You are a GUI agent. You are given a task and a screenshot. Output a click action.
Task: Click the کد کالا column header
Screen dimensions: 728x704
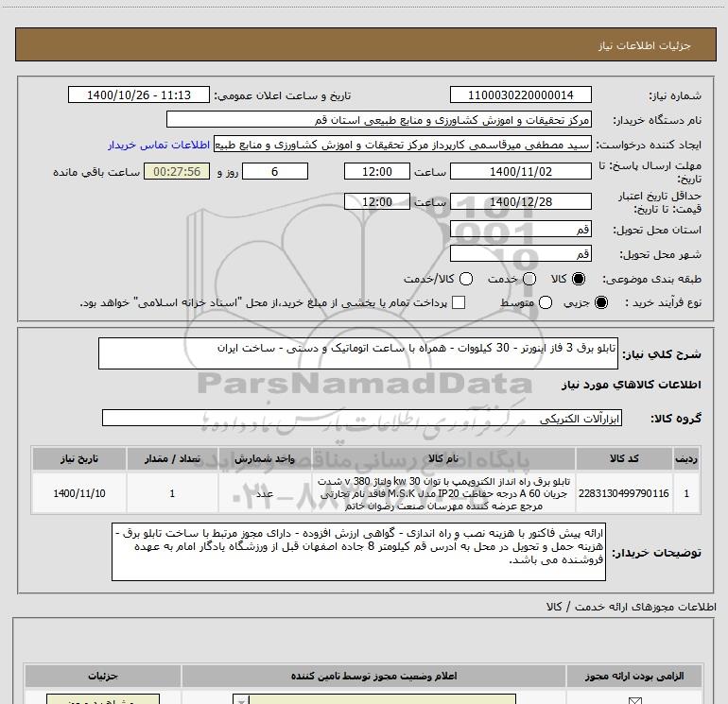[624, 458]
